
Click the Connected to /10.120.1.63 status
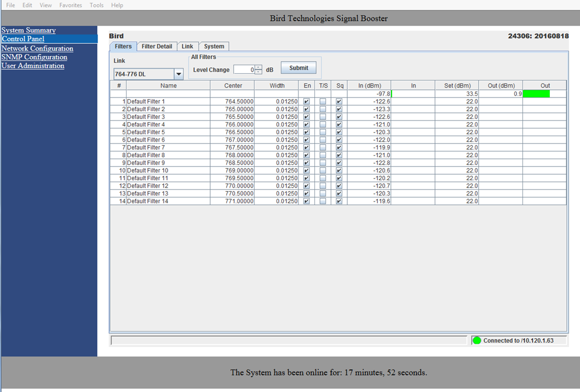coord(518,341)
